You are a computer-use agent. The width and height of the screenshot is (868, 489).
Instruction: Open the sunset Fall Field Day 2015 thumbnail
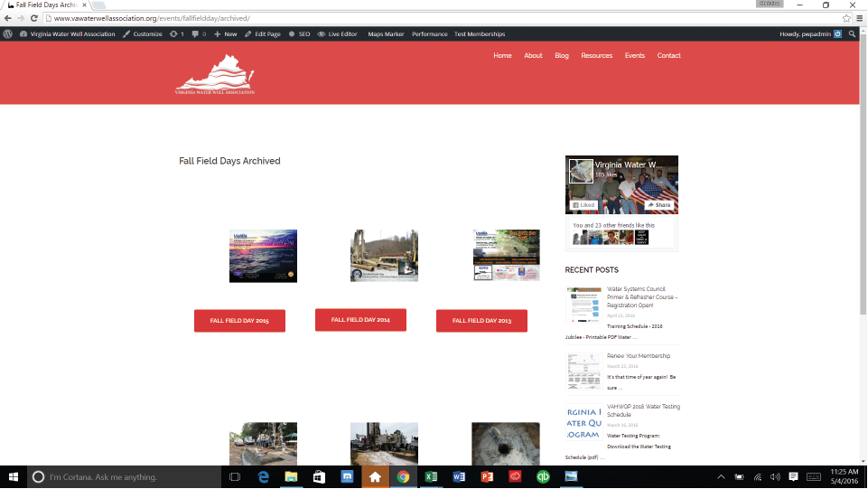point(263,256)
